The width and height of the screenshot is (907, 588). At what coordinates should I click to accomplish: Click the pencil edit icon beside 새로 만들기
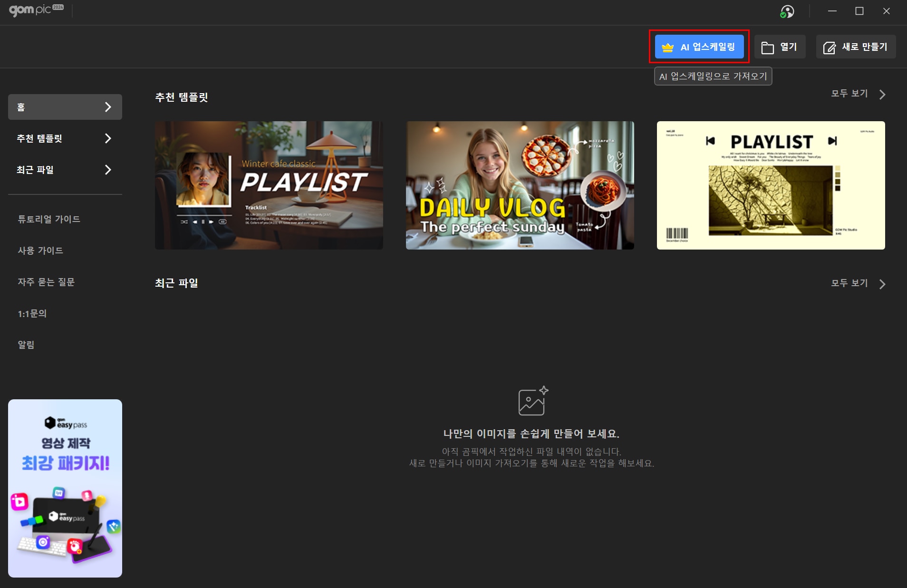(829, 48)
